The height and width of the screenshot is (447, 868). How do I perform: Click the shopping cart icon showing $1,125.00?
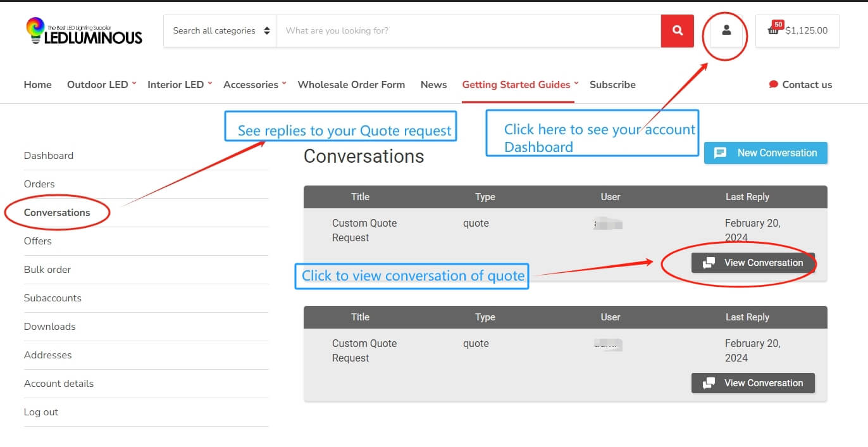[x=797, y=30]
